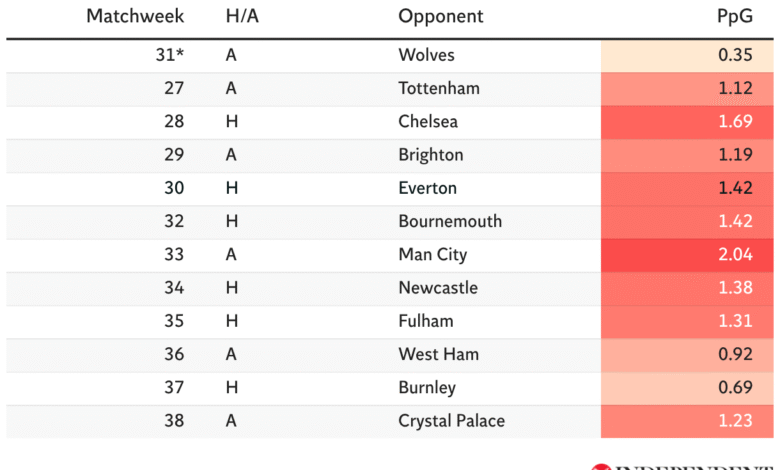The height and width of the screenshot is (470, 780).
Task: Pick the light 0.69 PpG cell for Burnley
Action: click(x=687, y=388)
